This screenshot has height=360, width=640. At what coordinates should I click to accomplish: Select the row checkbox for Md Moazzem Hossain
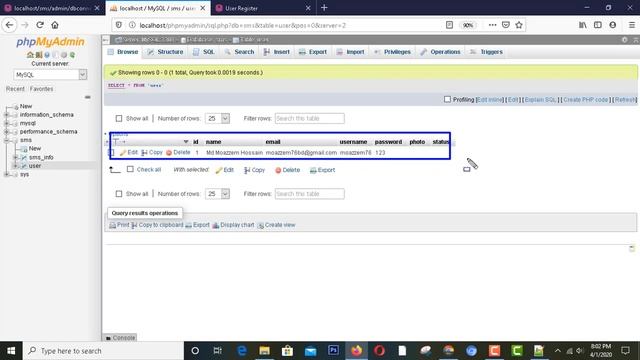click(x=111, y=153)
